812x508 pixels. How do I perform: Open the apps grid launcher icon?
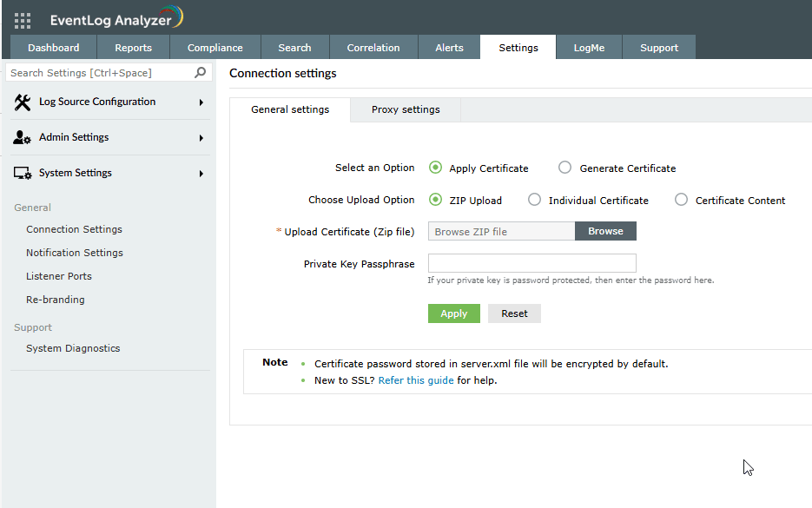pos(23,21)
